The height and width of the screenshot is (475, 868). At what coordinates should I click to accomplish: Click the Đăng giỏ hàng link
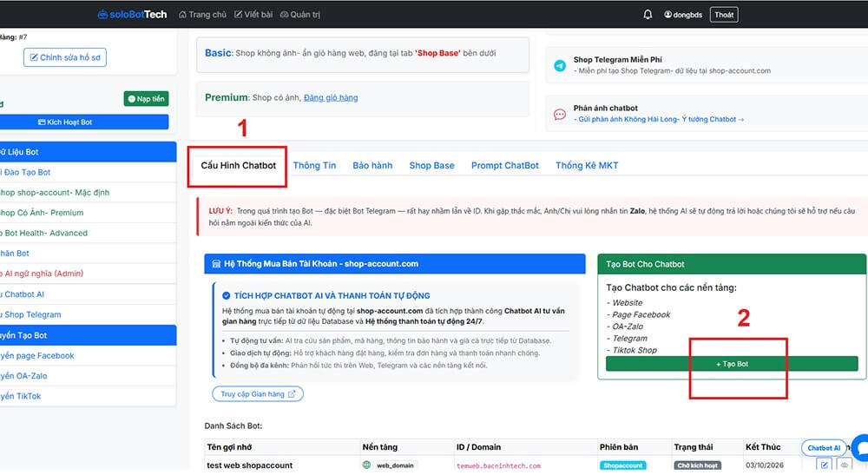coord(331,97)
